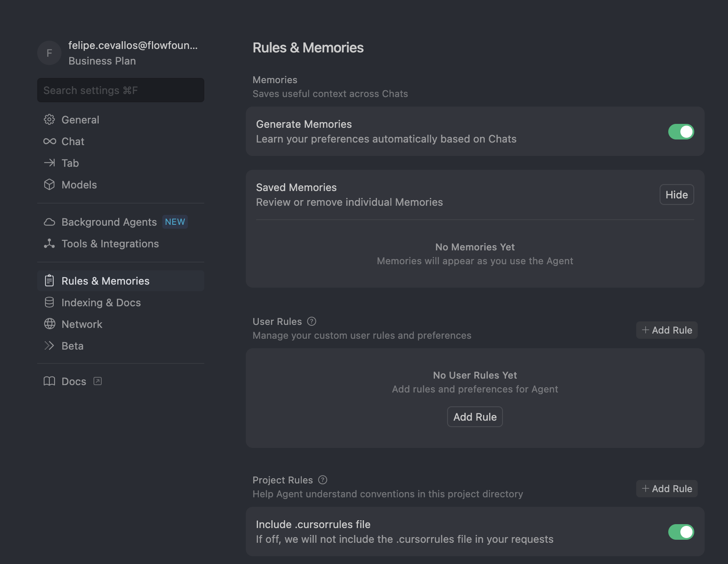Disable the Generate Memories toggle

tap(681, 132)
